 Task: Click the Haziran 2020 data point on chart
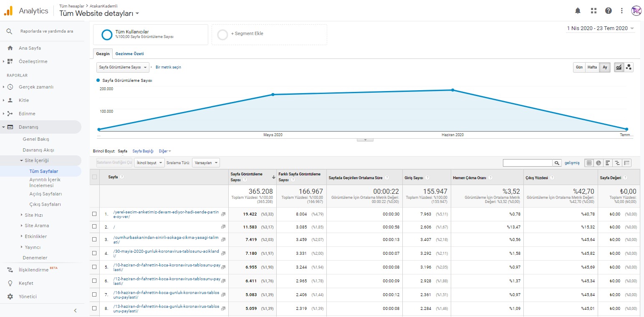pyautogui.click(x=452, y=90)
